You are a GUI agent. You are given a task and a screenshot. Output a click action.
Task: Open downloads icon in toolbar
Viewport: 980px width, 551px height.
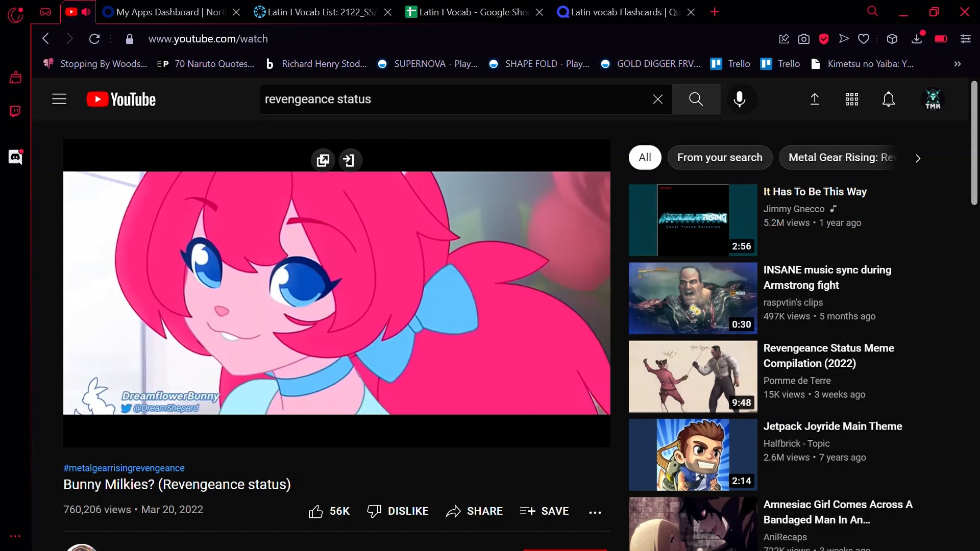point(917,39)
